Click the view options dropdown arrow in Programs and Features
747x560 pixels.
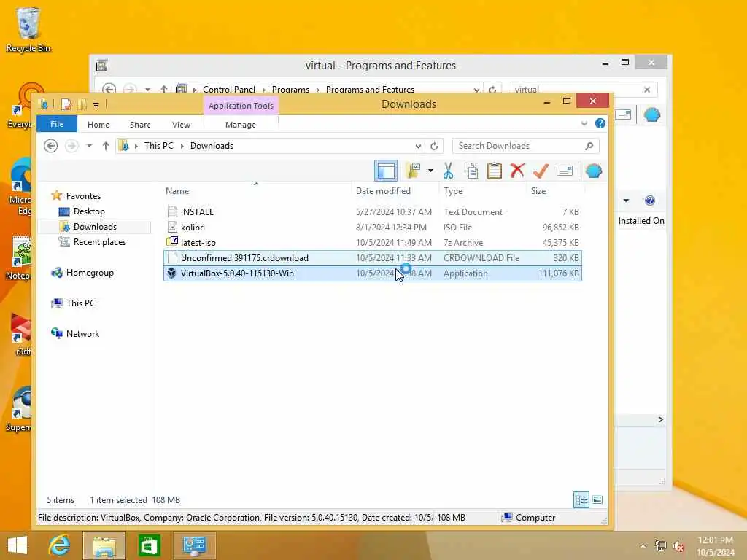click(x=626, y=201)
